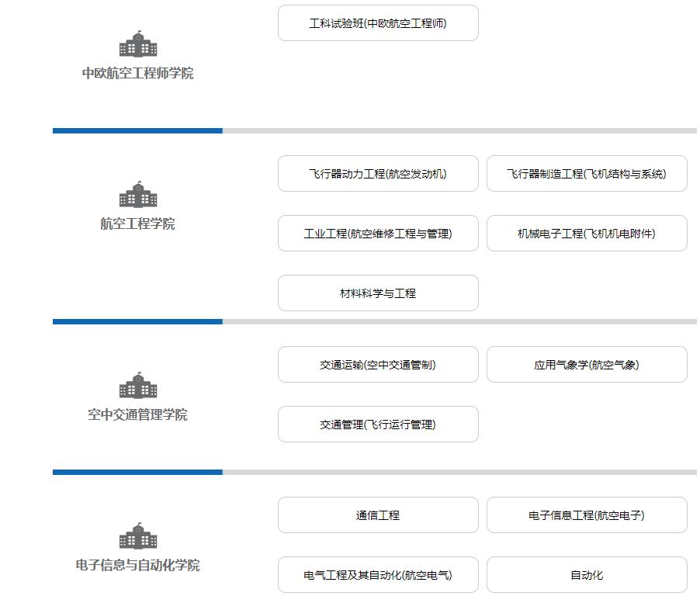Select 工业工程(航空维修工程与管理)
Viewport: 700px width, 610px height.
click(378, 234)
